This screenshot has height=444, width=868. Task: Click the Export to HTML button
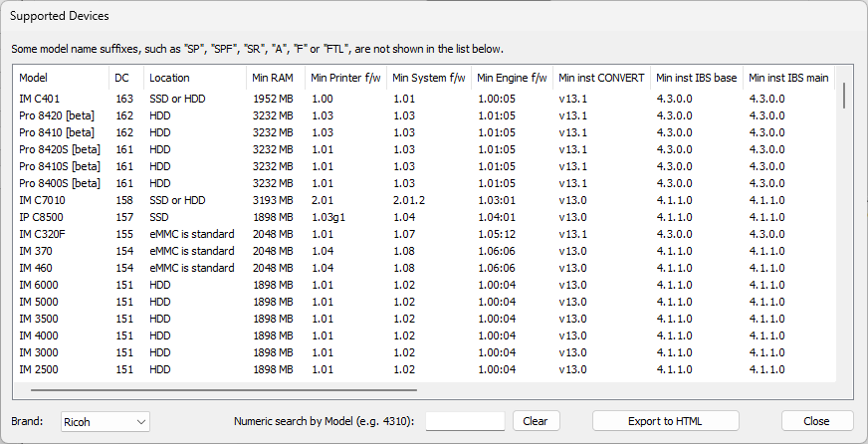[x=665, y=421]
